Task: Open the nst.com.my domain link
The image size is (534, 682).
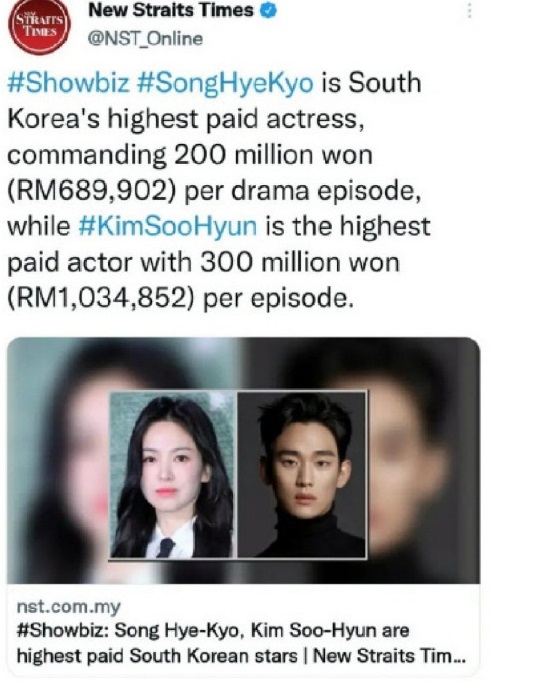Action: [68, 606]
